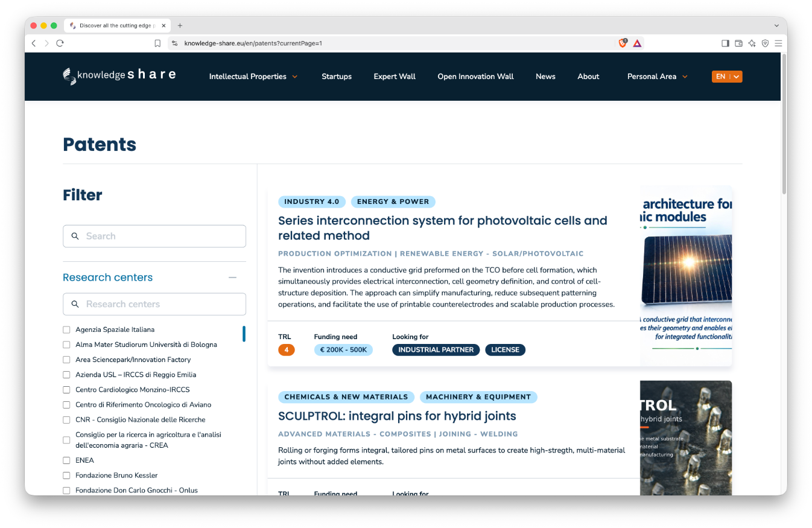Click the Filter search input field
The width and height of the screenshot is (812, 528).
(x=154, y=237)
